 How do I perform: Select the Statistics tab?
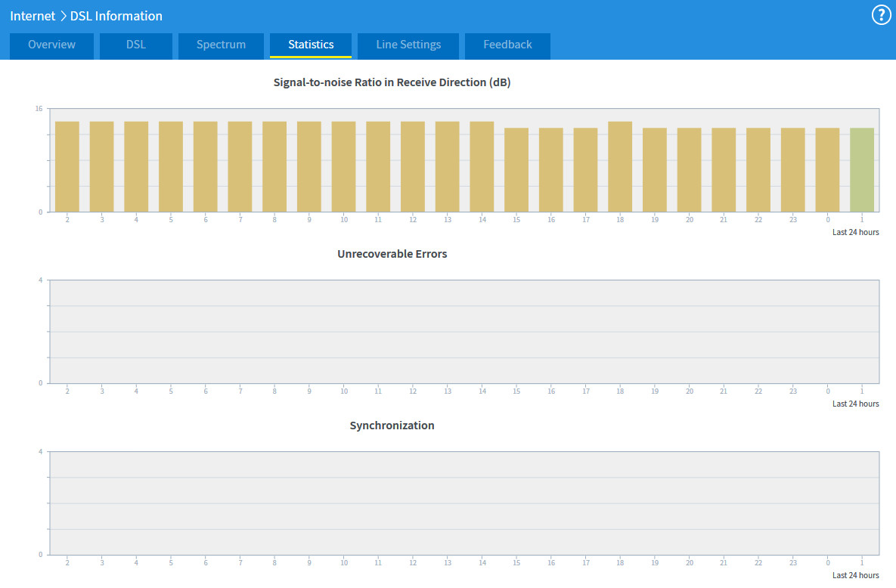311,45
